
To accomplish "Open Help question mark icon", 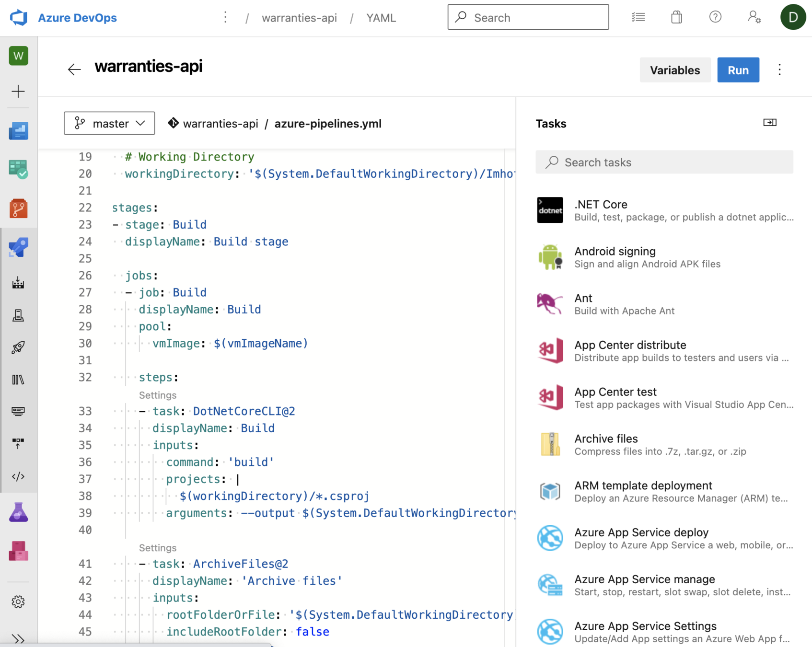I will click(715, 17).
